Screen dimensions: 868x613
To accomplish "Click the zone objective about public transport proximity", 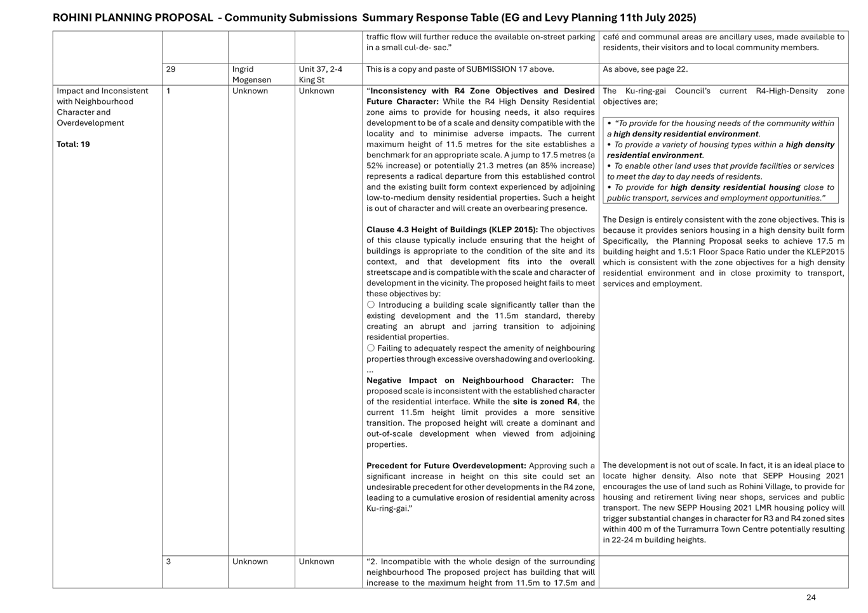I will click(x=720, y=192).
